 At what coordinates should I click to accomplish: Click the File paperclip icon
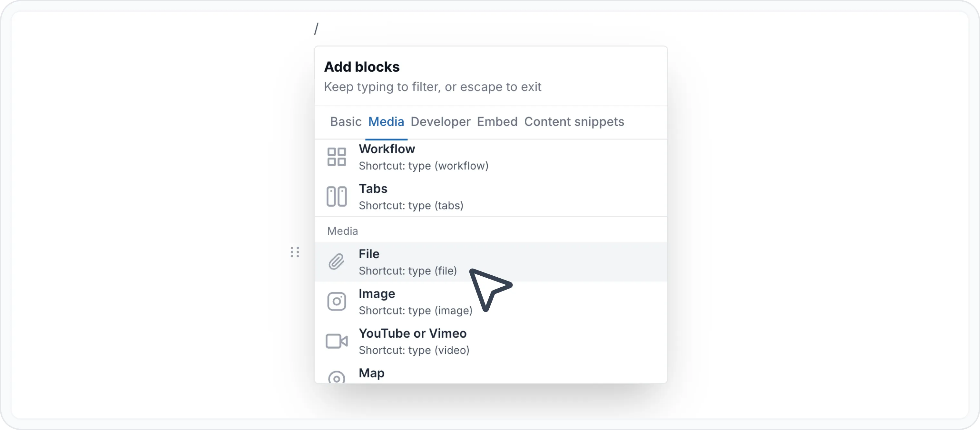(x=336, y=262)
